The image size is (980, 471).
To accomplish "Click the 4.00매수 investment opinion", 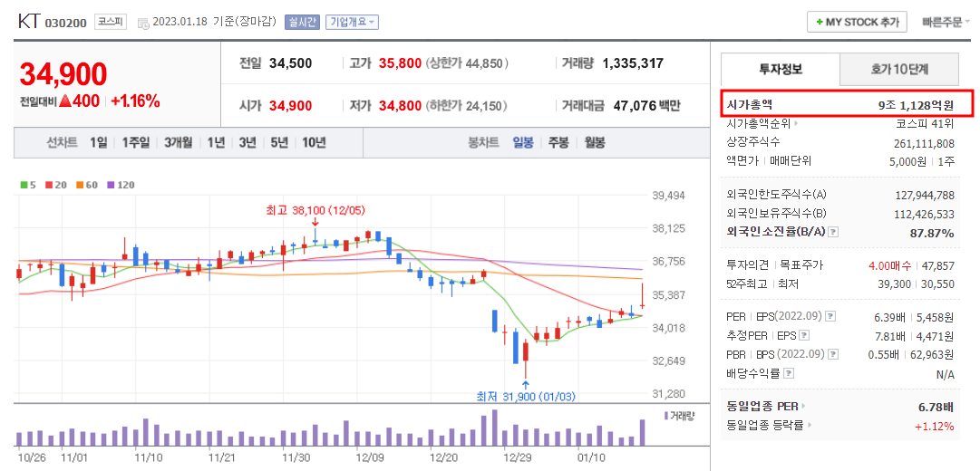I will (890, 265).
